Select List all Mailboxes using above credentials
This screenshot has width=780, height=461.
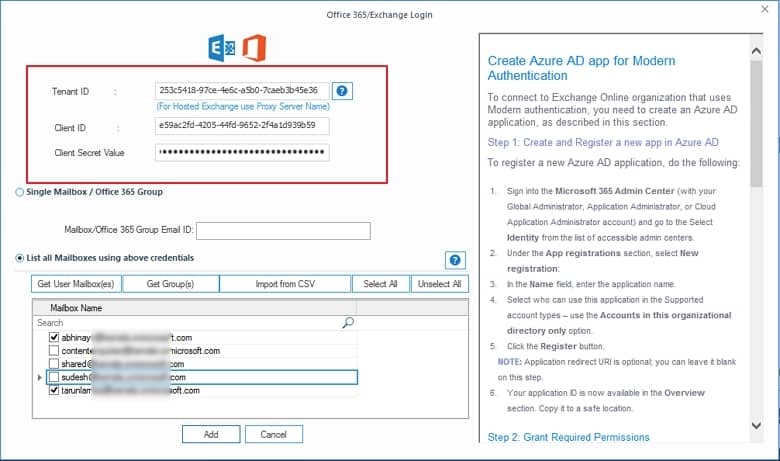(19, 258)
